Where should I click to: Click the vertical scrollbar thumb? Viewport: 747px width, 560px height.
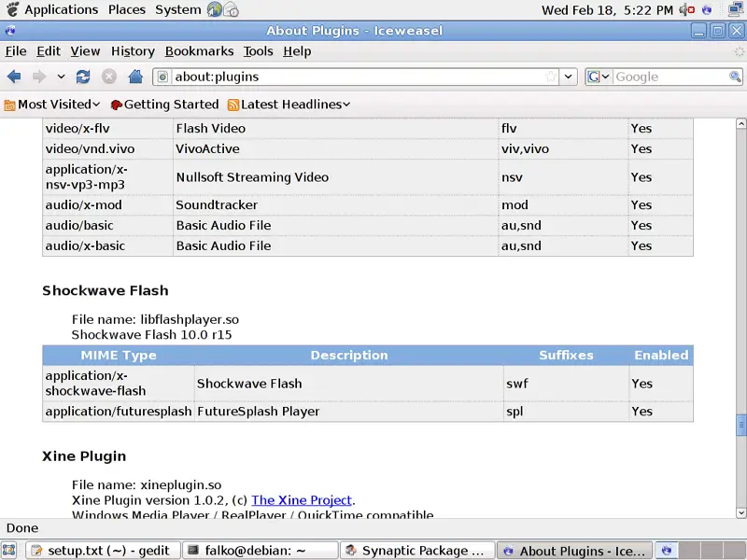tap(740, 426)
